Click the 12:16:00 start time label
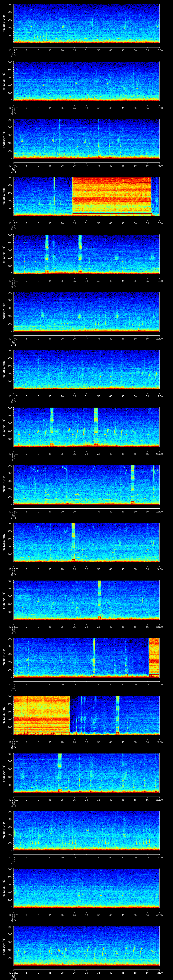Viewport: 173px width, 980px height. pyautogui.click(x=13, y=166)
